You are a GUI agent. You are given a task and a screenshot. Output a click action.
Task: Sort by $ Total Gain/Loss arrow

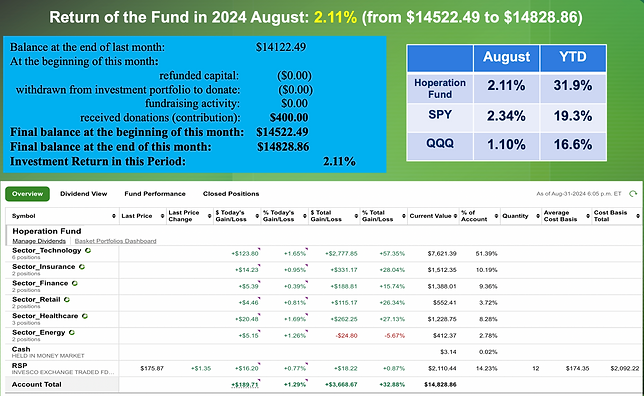click(356, 216)
